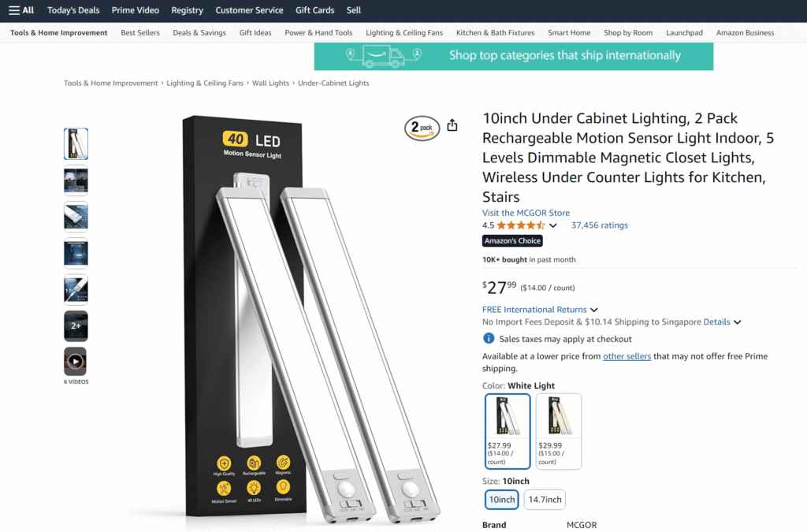This screenshot has height=532, width=807.
Task: Click the delivery truck international shipping banner
Action: [x=514, y=56]
